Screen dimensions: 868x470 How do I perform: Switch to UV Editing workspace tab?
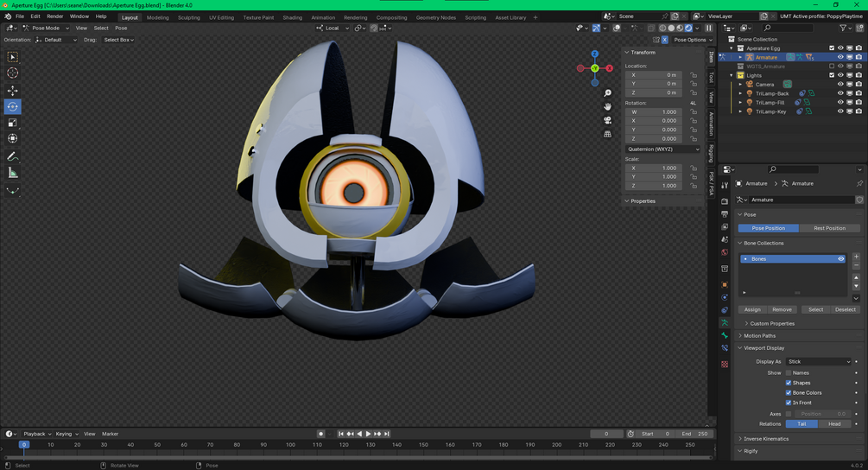[x=221, y=18]
